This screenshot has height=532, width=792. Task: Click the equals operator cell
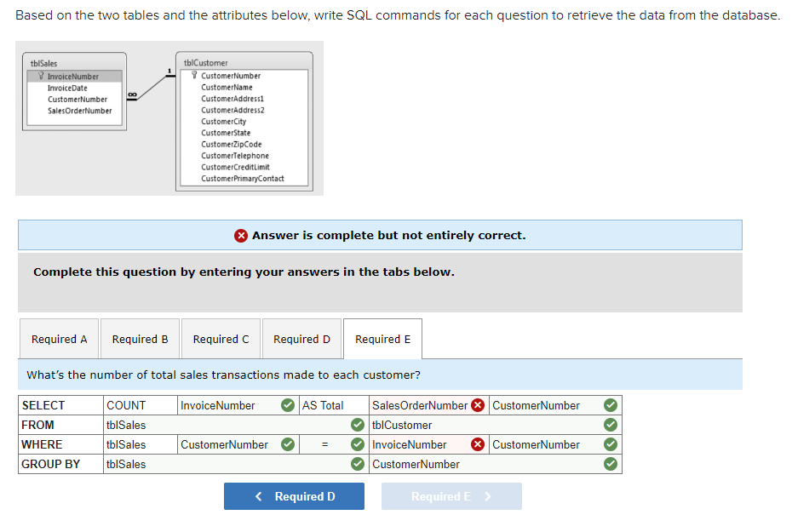click(x=334, y=444)
